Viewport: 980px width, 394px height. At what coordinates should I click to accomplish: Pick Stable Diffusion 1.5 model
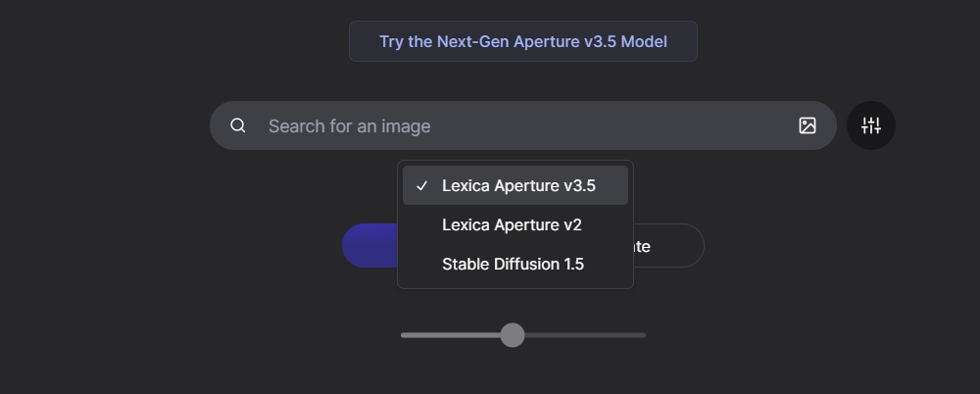coord(515,264)
